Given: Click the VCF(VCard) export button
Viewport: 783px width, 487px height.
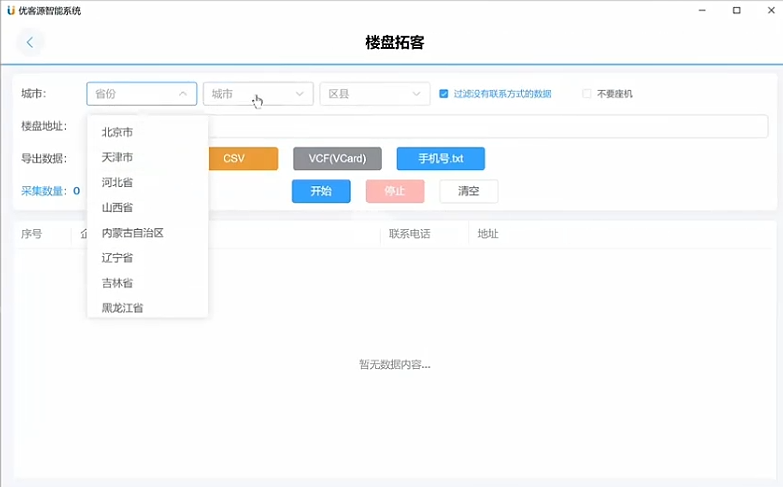Looking at the screenshot, I should click(337, 159).
